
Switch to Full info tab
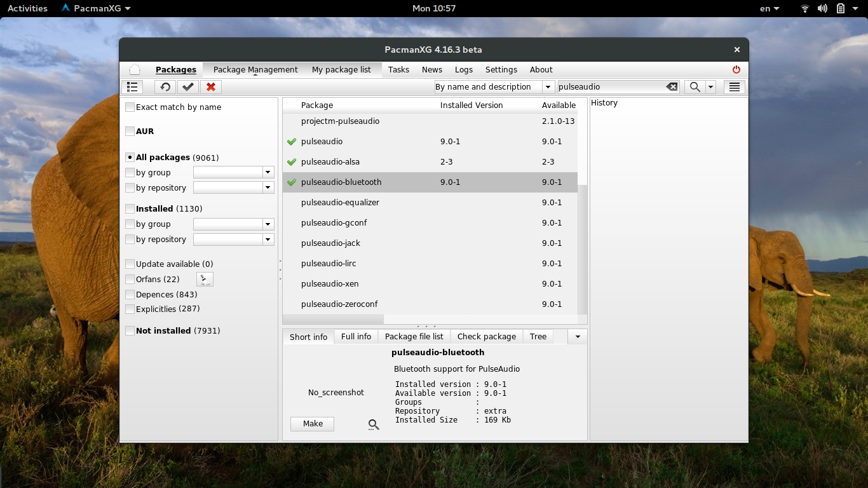(356, 337)
